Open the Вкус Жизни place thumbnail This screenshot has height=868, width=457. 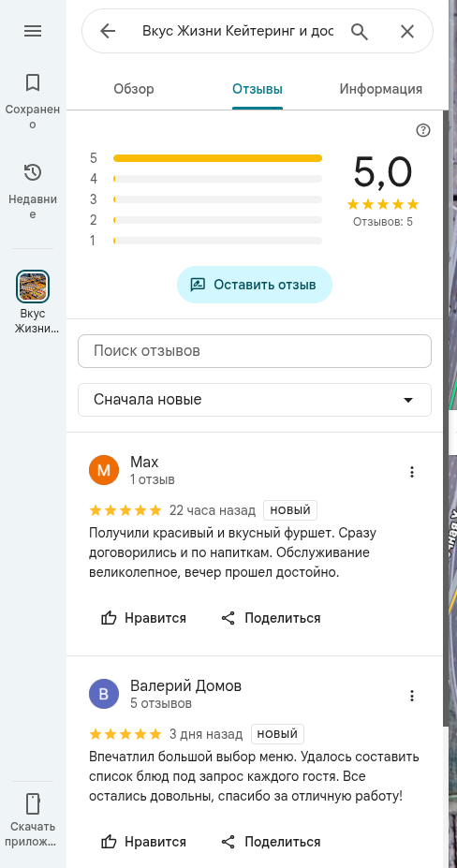33,287
